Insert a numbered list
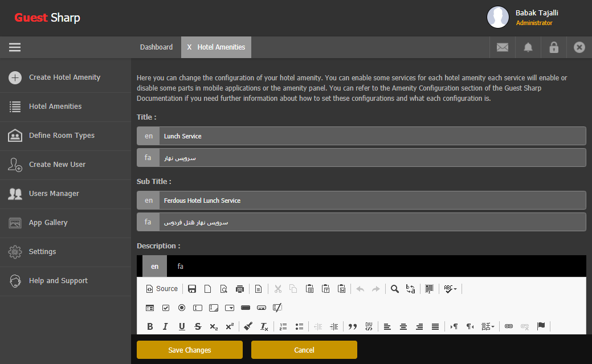This screenshot has width=592, height=364. point(283,326)
